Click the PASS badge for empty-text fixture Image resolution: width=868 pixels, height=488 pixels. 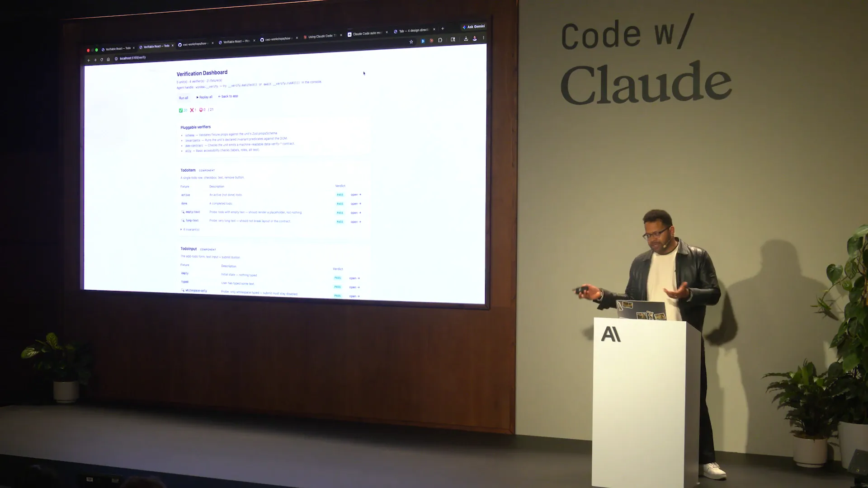(340, 213)
